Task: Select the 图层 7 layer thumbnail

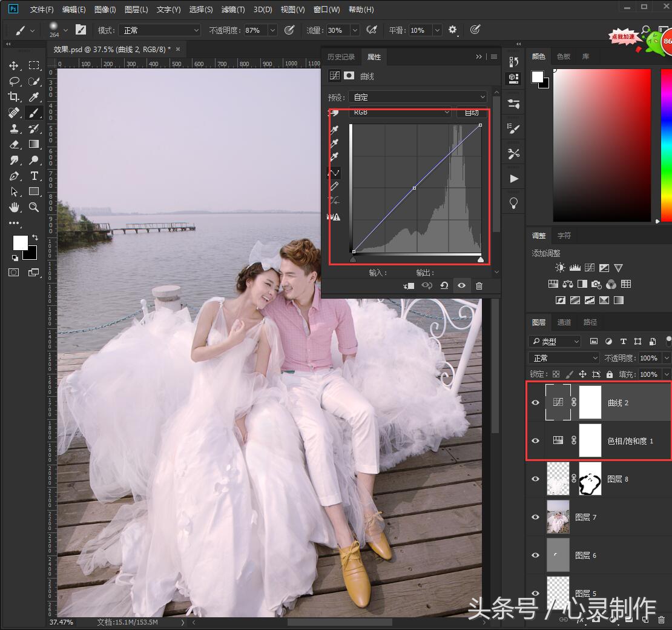Action: pos(558,517)
